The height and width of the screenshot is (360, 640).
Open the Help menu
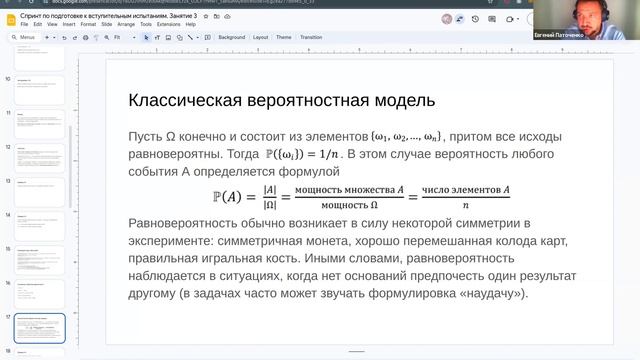[191, 24]
